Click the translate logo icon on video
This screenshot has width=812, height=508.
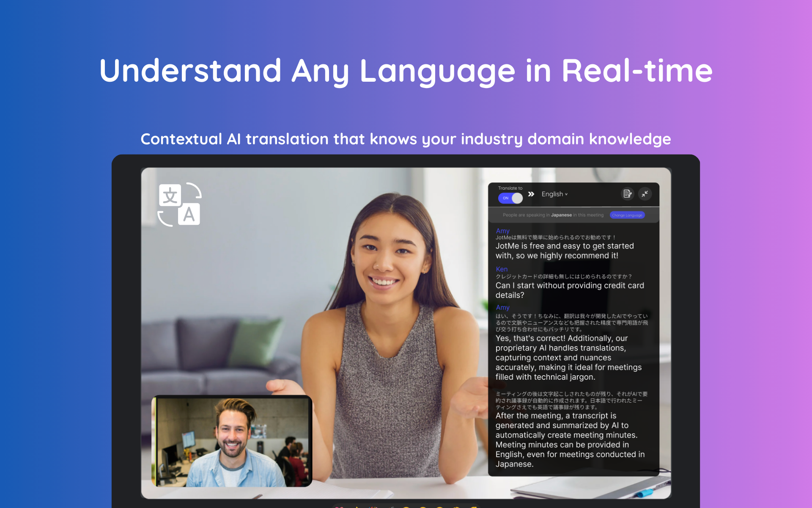tap(180, 204)
